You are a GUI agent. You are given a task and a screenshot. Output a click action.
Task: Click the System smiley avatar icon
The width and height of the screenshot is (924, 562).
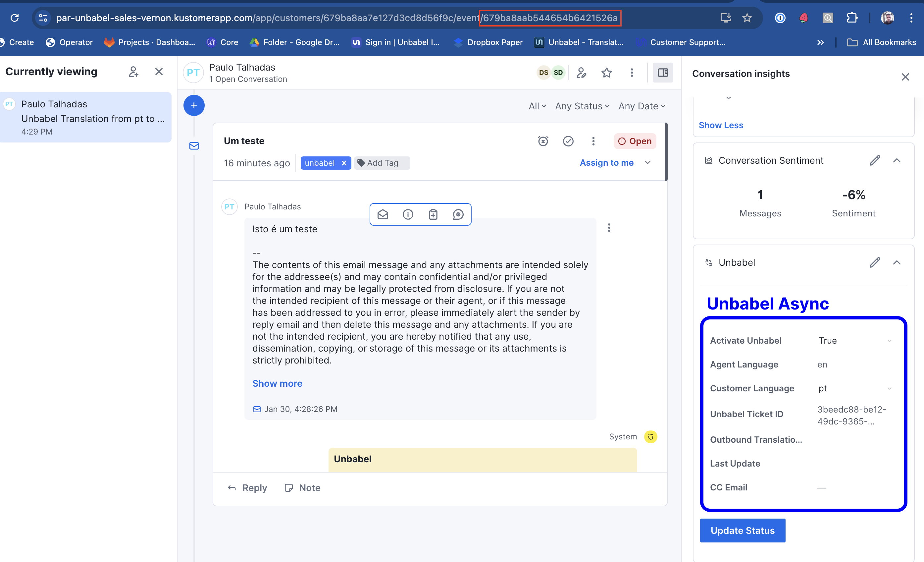[651, 437]
